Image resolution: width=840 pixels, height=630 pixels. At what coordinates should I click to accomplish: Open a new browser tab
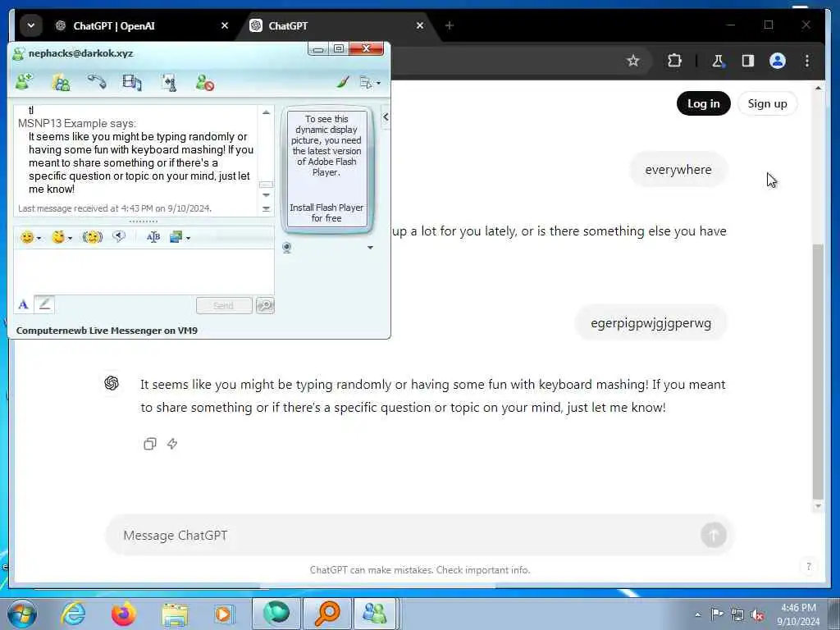coord(449,25)
